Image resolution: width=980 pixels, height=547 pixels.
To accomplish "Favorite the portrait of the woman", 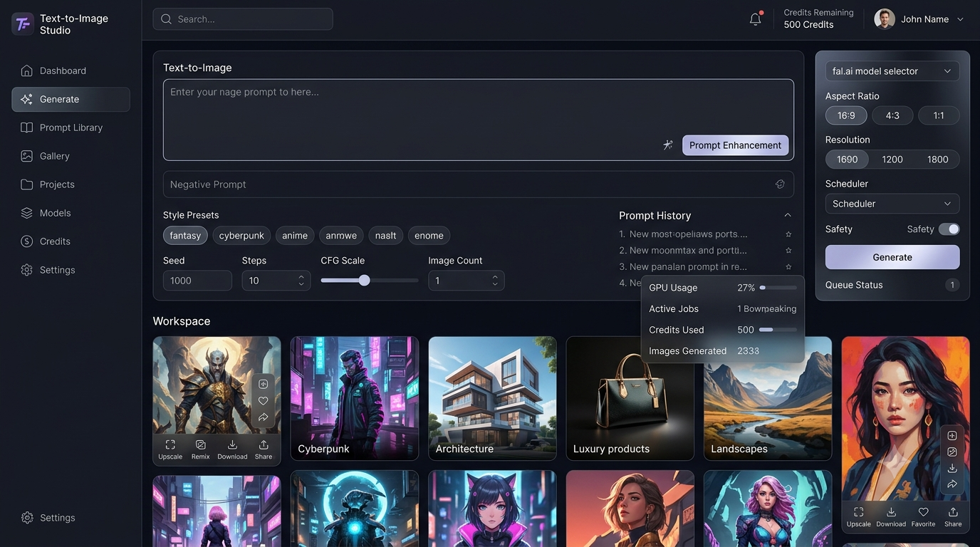I will [x=923, y=516].
